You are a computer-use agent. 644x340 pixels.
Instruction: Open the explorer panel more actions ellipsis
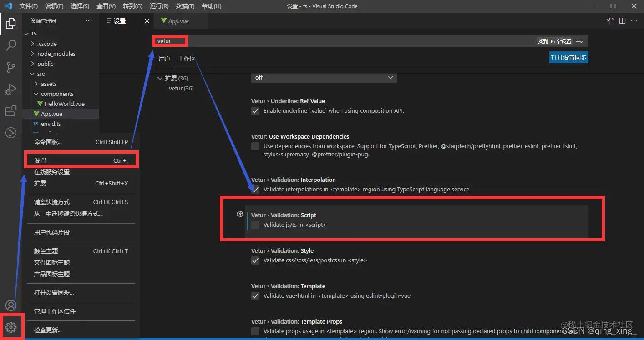point(89,21)
